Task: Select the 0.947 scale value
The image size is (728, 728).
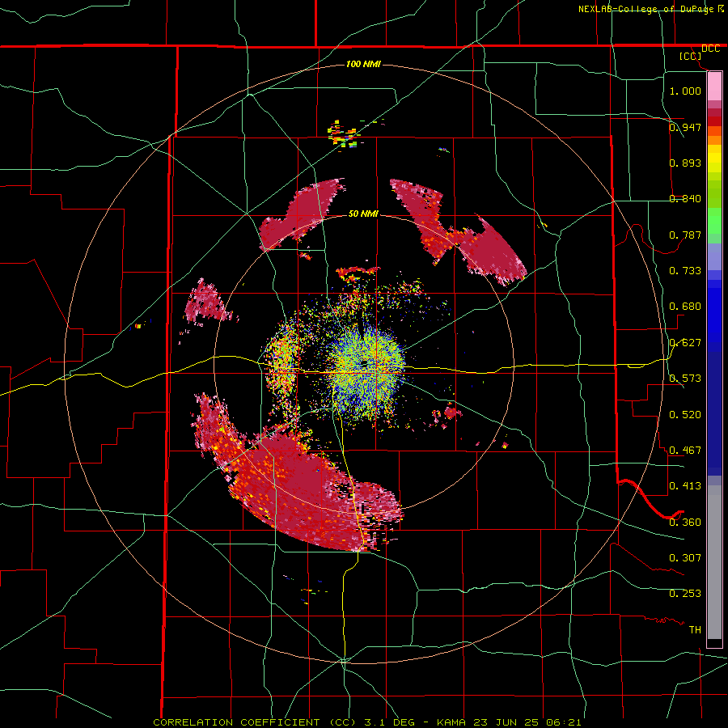Action: (685, 127)
